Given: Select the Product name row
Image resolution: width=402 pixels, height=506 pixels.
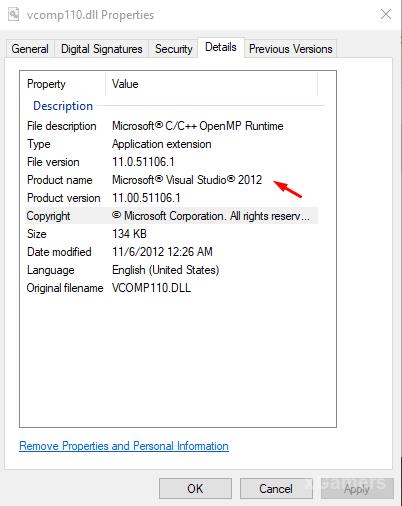Looking at the screenshot, I should coord(172,180).
